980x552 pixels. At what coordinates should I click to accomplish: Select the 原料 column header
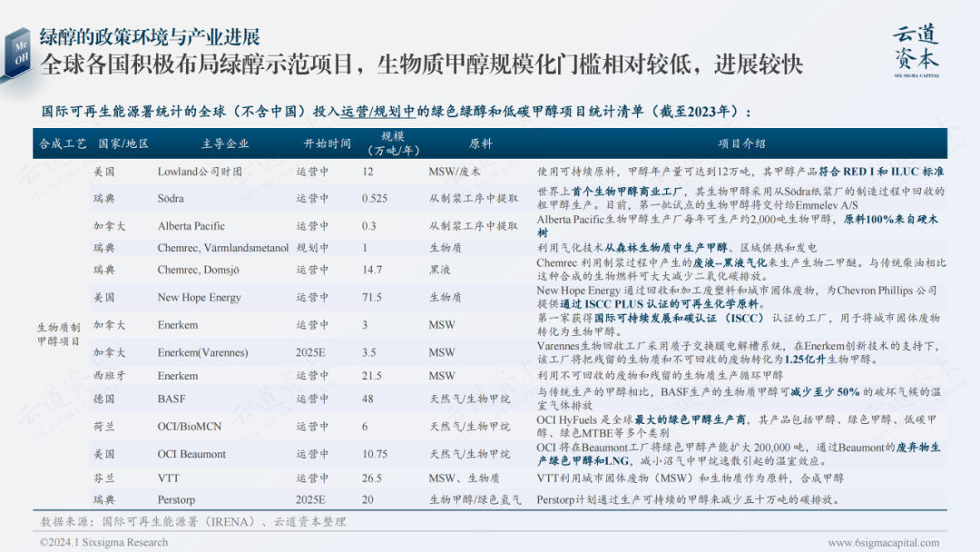click(481, 143)
